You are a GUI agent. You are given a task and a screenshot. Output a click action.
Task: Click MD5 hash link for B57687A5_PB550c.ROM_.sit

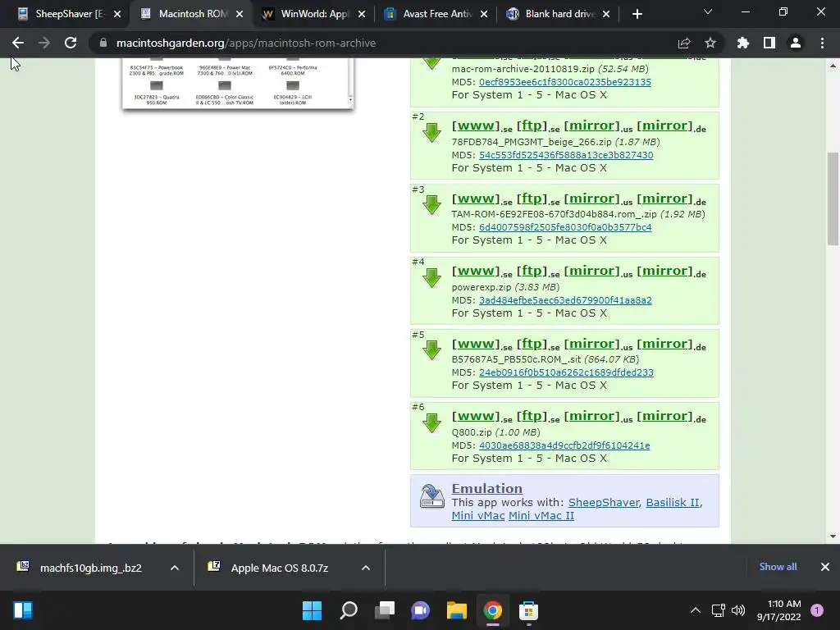pos(566,372)
